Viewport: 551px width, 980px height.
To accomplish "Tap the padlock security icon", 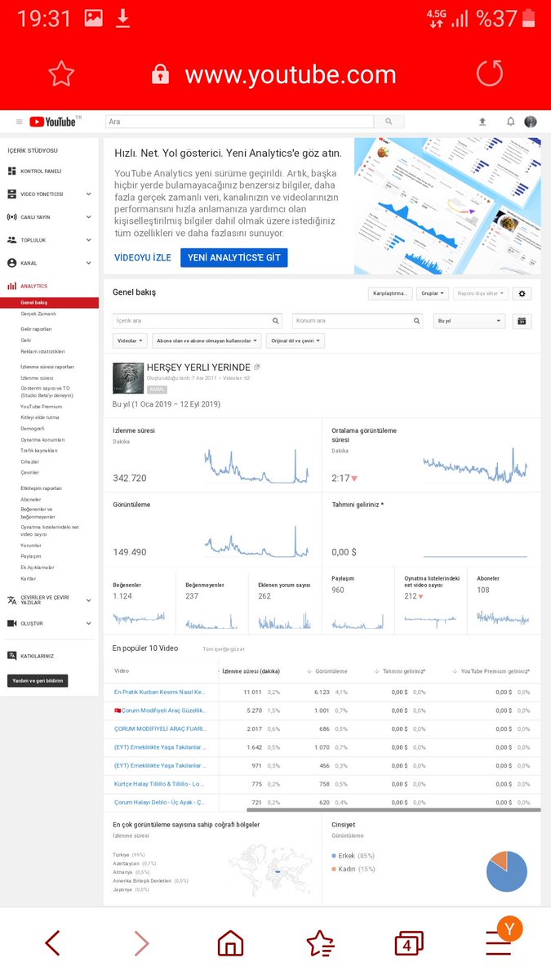I will (x=161, y=74).
